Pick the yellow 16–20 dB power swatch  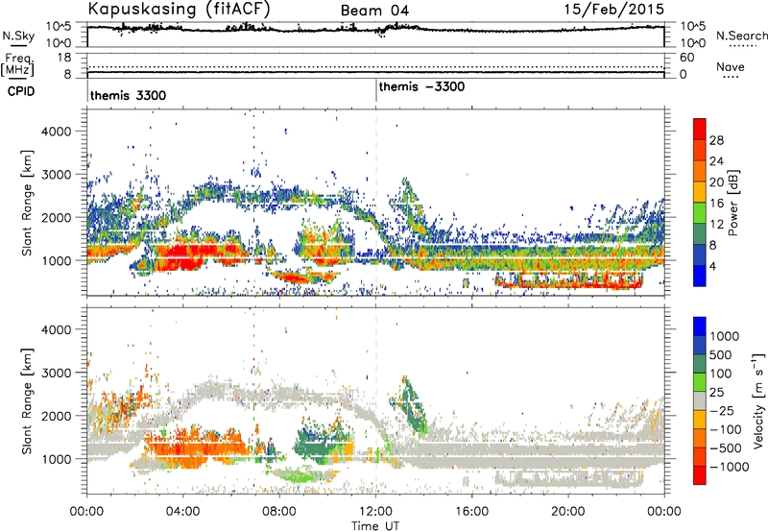[x=700, y=192]
